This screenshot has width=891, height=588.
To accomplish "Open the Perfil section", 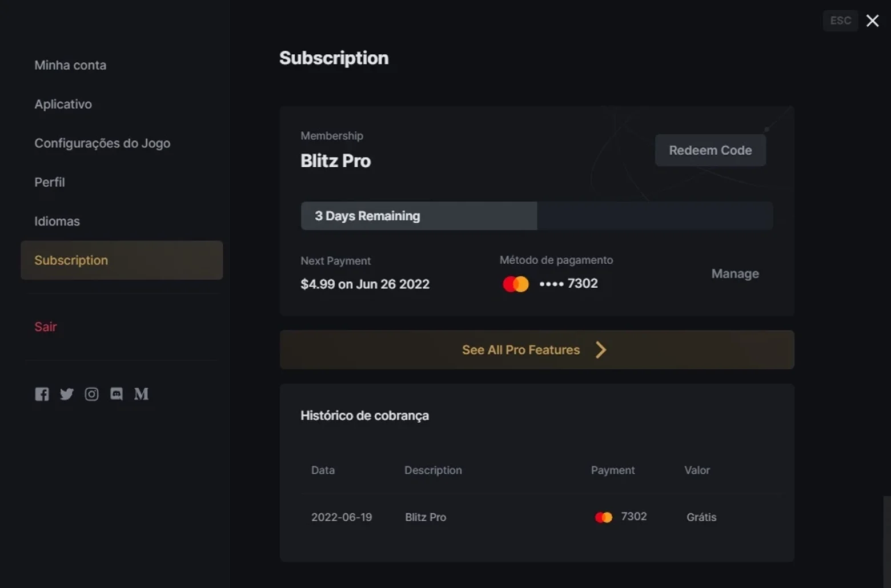I will tap(50, 182).
